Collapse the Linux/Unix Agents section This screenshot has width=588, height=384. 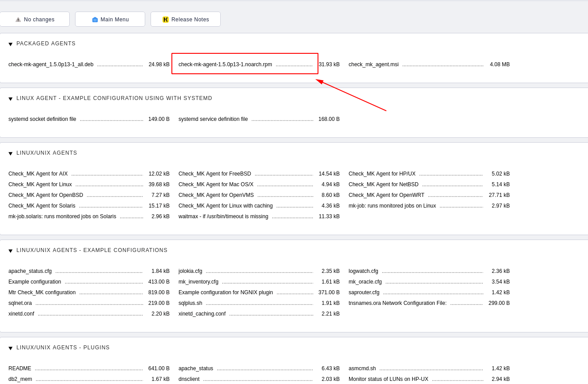(11, 153)
